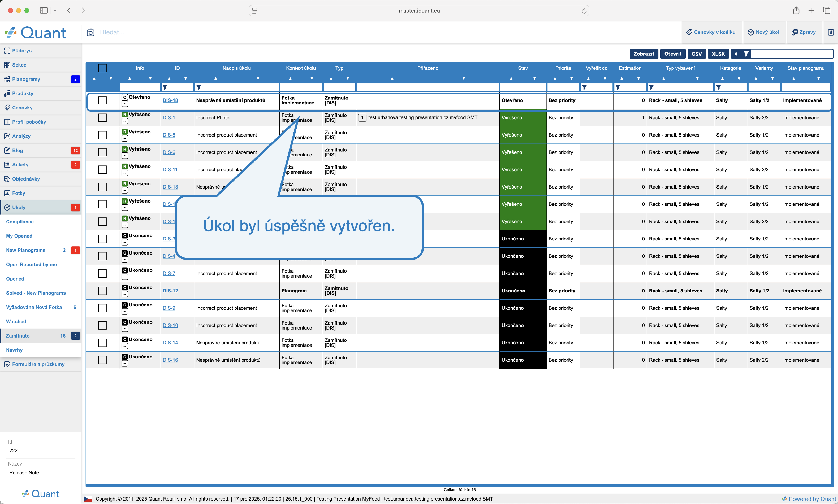The width and height of the screenshot is (838, 504).
Task: Open Zprávy in the top bar
Action: point(804,32)
